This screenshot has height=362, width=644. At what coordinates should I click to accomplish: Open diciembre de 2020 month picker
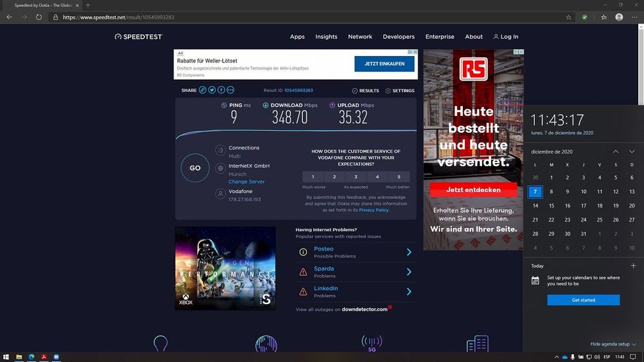552,152
